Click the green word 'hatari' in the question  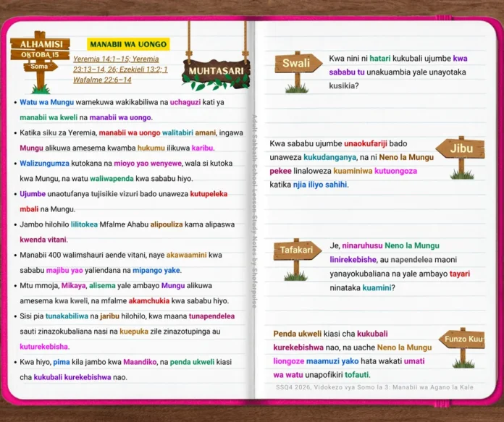coord(380,58)
